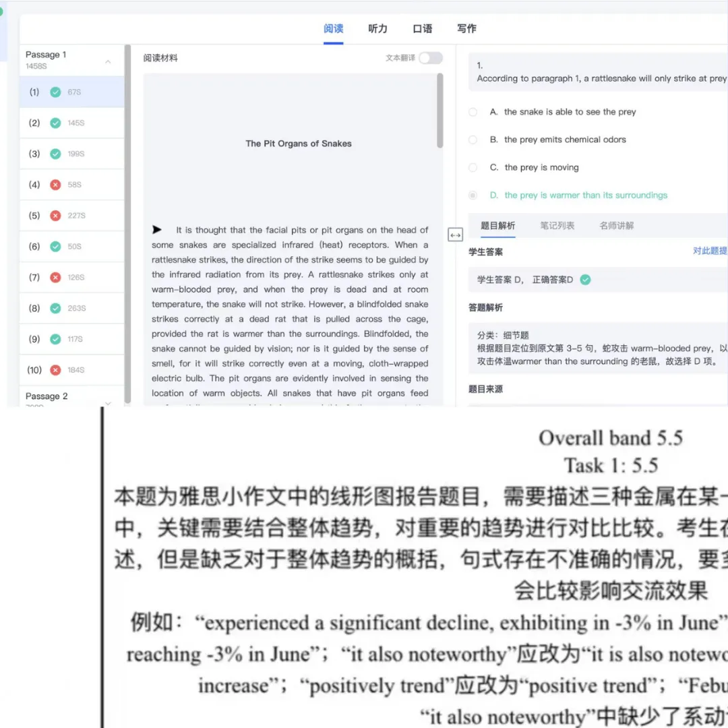Click the panel resize arrows icon

[x=455, y=235]
